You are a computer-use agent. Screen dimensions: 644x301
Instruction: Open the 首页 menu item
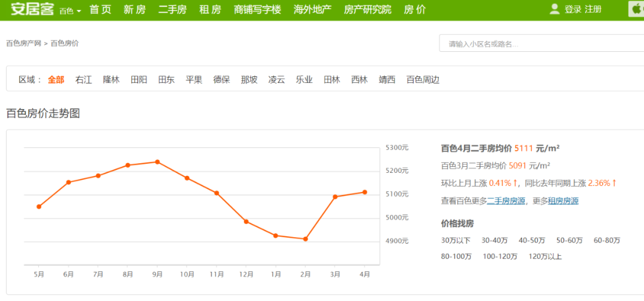pos(101,10)
